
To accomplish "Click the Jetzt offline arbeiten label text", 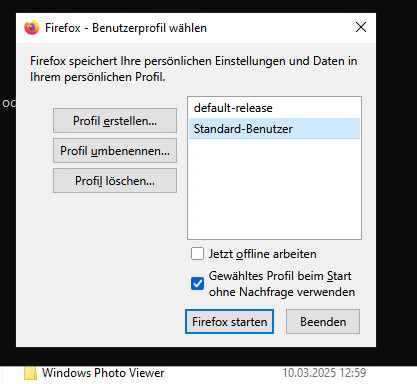I will point(263,254).
